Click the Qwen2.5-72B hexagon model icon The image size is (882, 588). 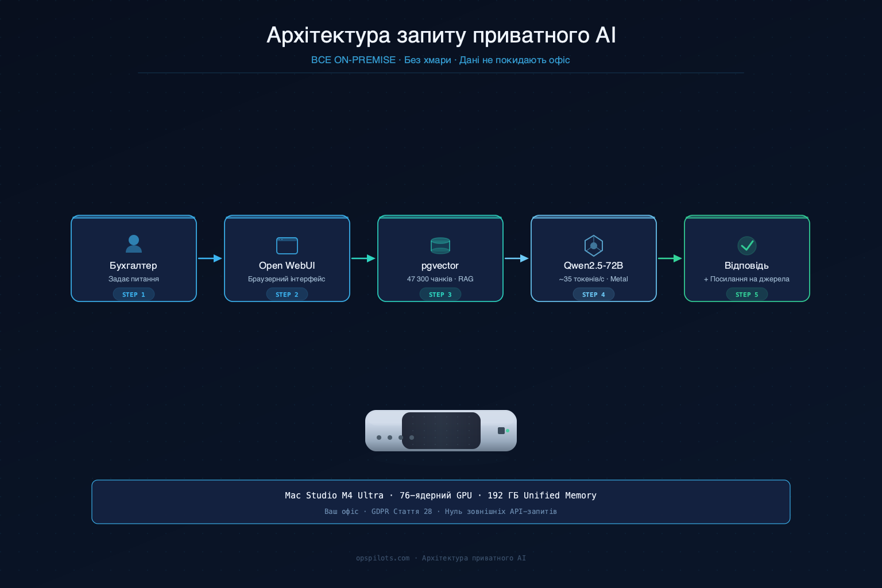pyautogui.click(x=594, y=246)
